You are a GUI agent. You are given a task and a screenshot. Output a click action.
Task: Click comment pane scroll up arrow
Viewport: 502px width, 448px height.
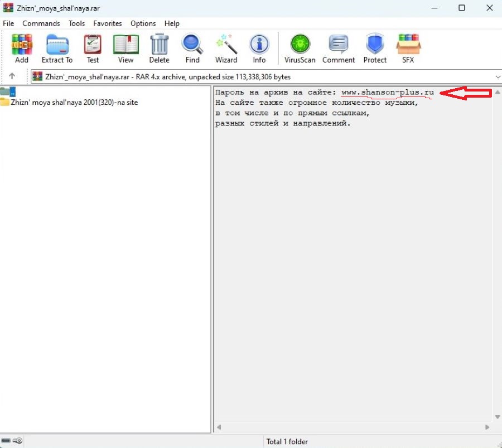(497, 92)
